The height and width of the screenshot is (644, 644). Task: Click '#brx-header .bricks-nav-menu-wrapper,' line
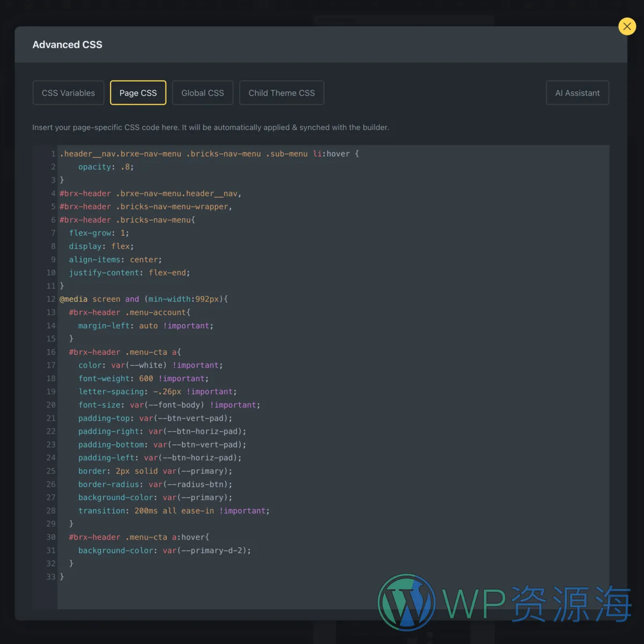(145, 207)
